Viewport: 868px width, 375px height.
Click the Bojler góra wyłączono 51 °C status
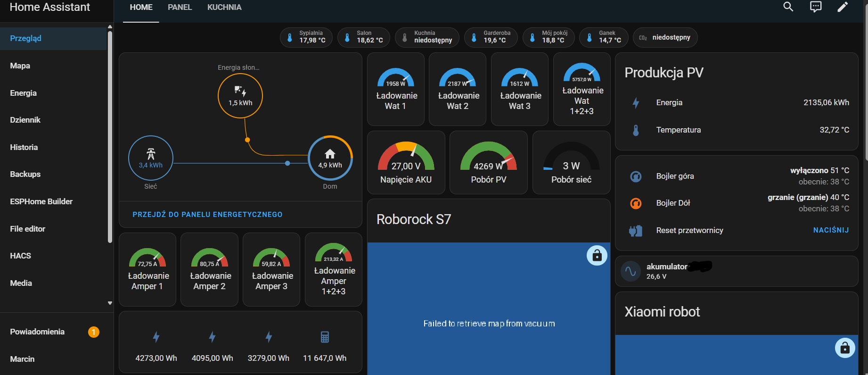[819, 170]
